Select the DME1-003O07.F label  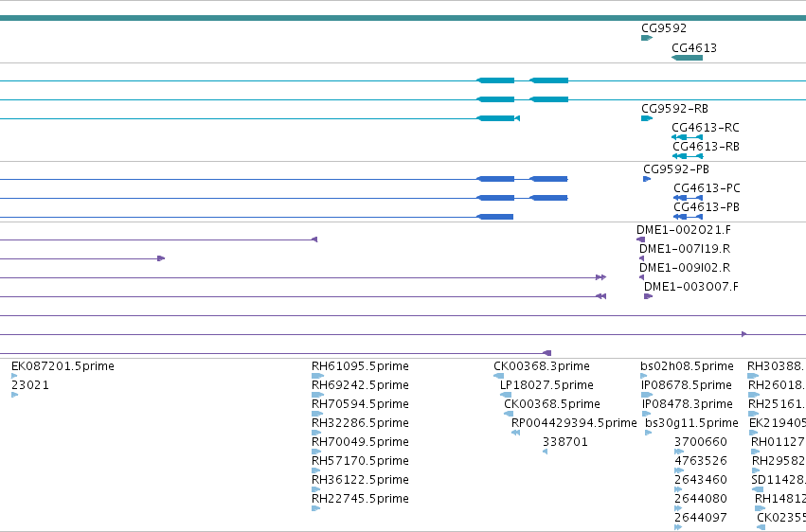click(690, 287)
